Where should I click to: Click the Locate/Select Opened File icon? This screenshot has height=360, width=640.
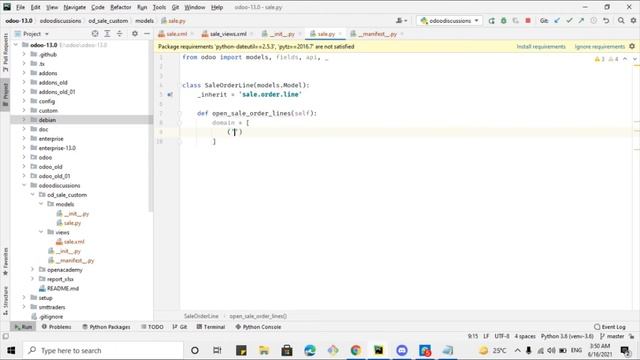95,34
